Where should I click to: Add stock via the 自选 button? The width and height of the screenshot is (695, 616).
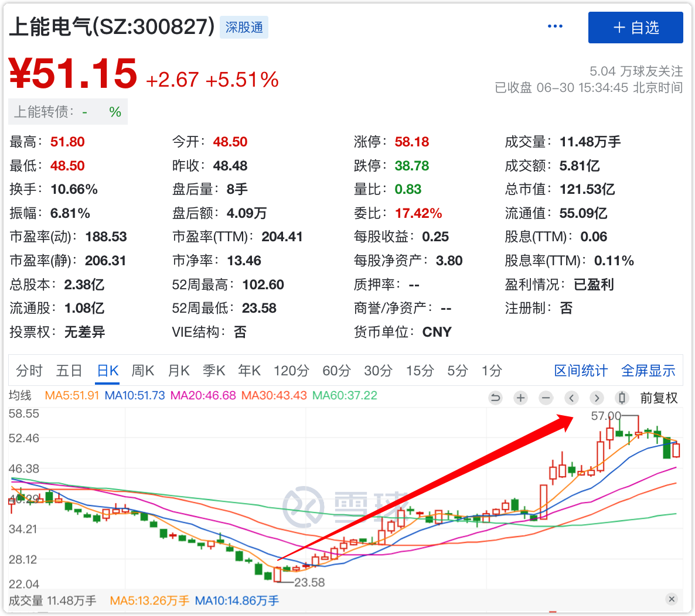coord(635,28)
